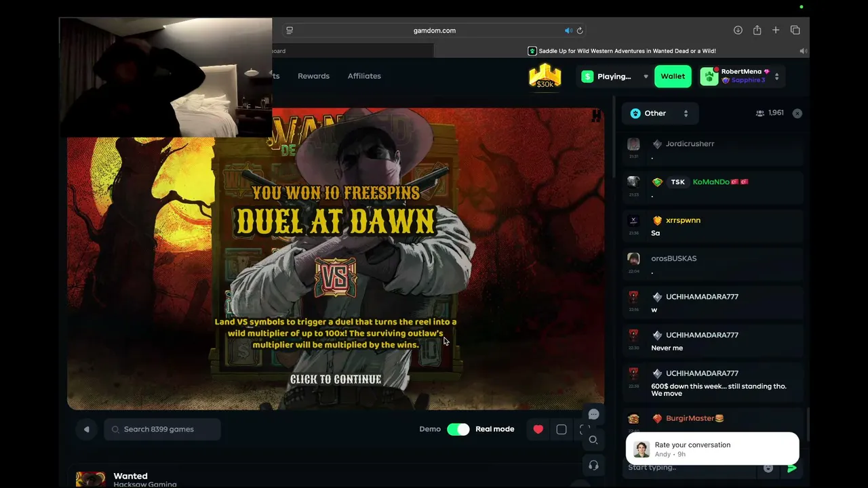Send the chat message
This screenshot has width=868, height=488.
tap(792, 468)
